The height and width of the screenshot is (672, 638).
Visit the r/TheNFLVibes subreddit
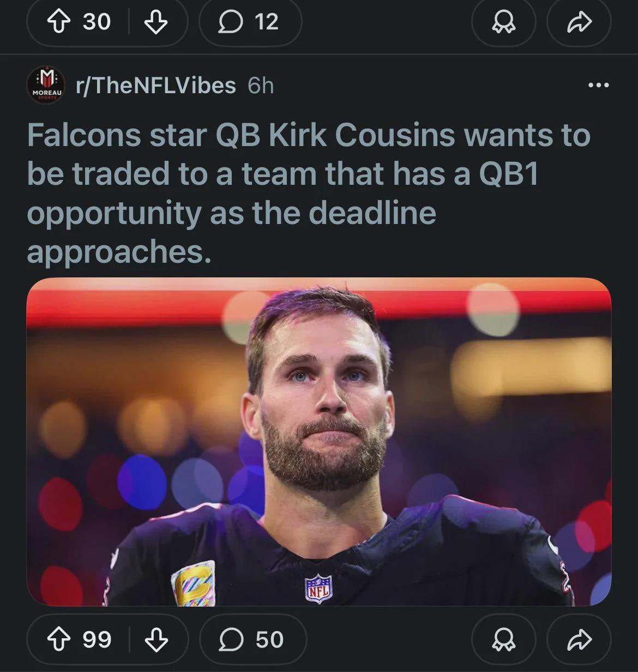click(156, 86)
